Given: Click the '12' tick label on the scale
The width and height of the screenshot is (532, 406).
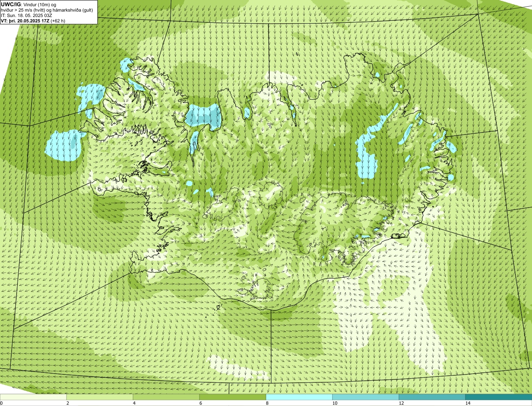Looking at the screenshot, I should click(401, 403).
